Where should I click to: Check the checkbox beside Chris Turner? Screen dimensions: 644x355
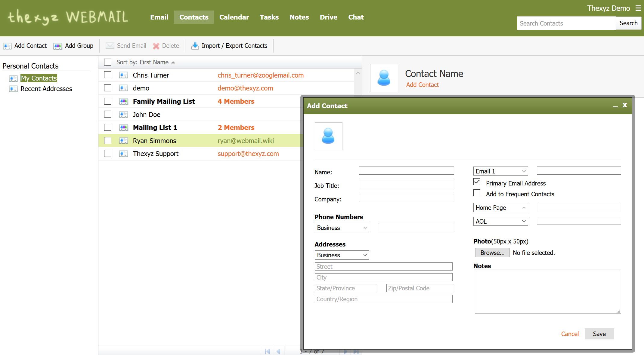(x=107, y=75)
